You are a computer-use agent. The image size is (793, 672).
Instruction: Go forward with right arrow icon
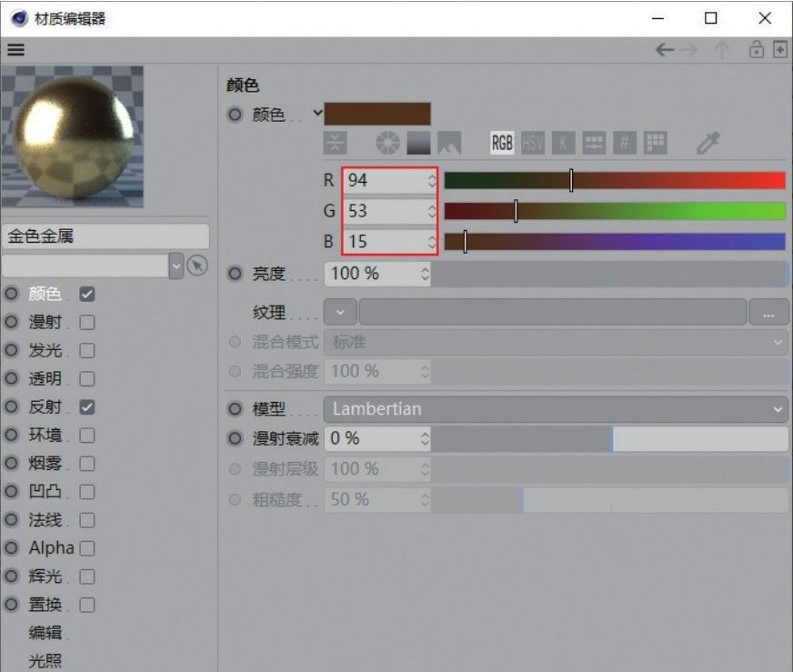(688, 49)
